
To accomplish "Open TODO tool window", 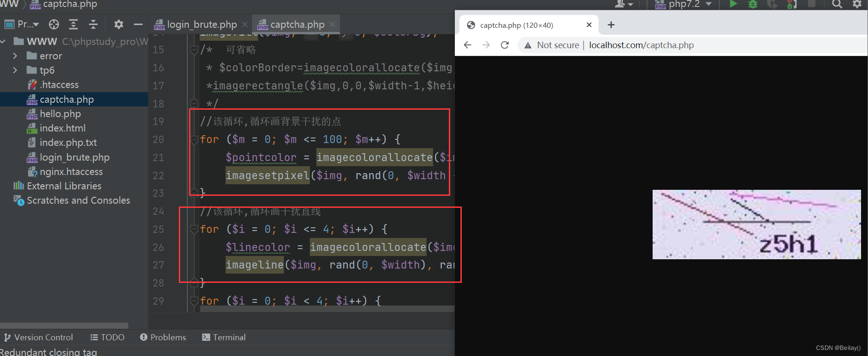I will (107, 337).
